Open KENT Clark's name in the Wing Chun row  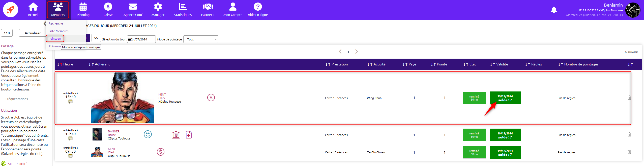(162, 96)
